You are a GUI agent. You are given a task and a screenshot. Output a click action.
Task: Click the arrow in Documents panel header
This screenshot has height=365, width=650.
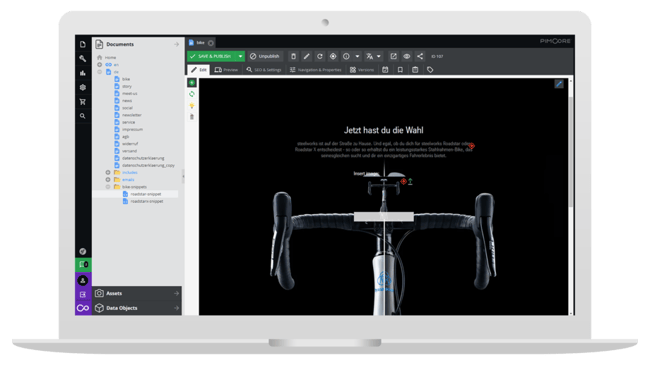pyautogui.click(x=177, y=44)
